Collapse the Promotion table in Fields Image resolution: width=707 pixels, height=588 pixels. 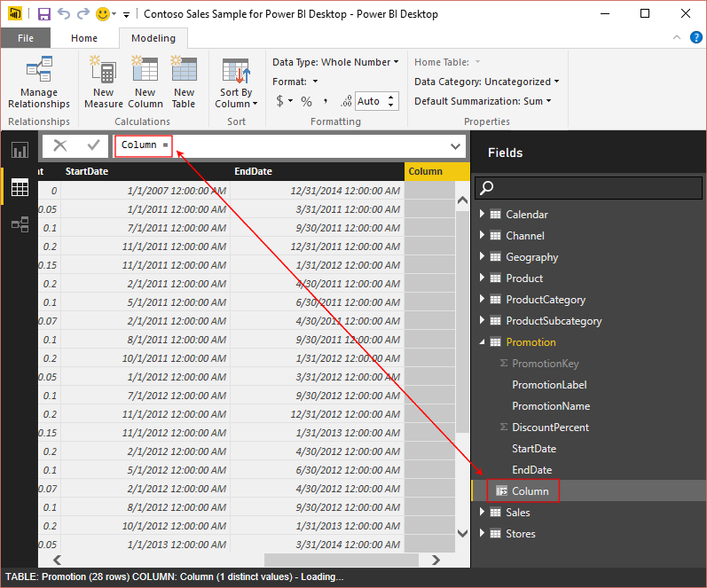point(483,342)
